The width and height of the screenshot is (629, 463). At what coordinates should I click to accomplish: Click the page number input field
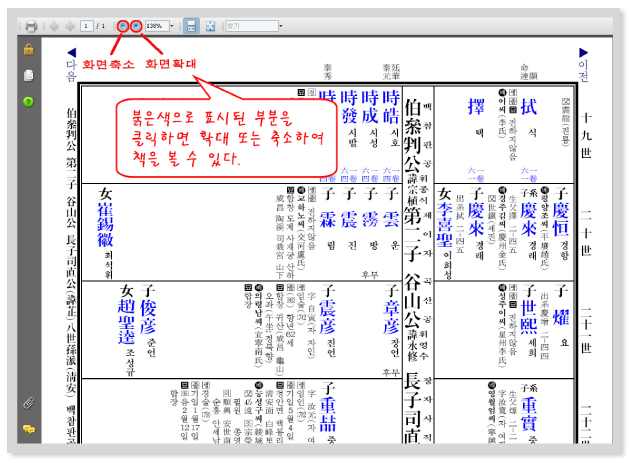pyautogui.click(x=86, y=26)
